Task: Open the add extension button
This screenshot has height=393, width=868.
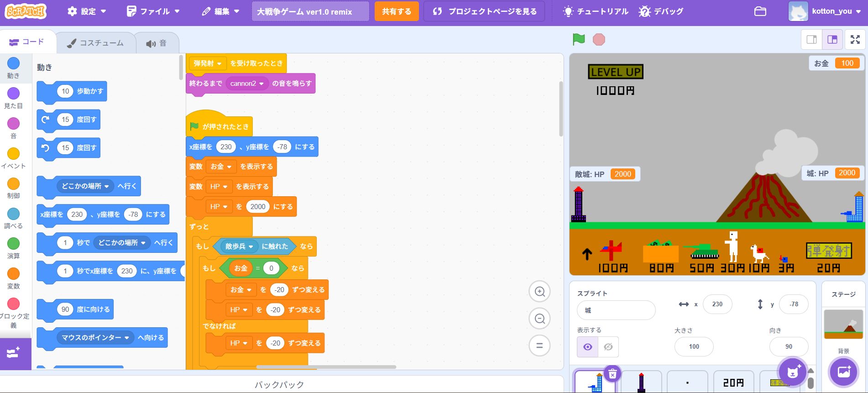Action: [14, 353]
